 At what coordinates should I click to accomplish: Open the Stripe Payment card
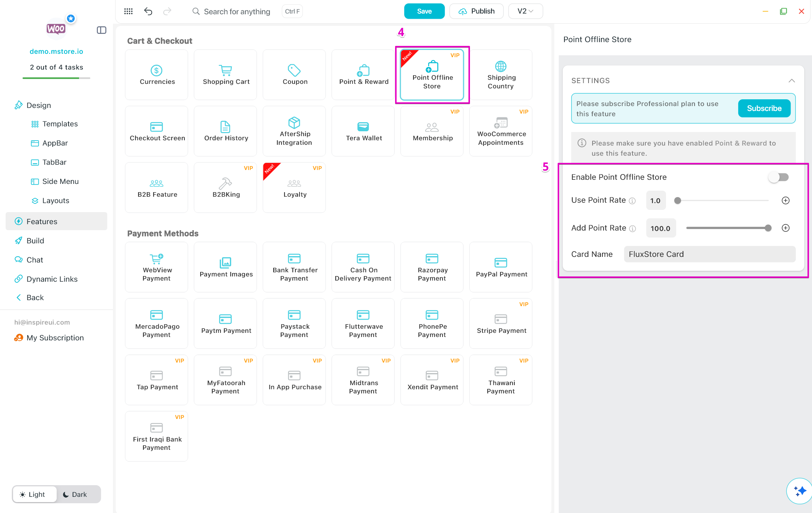click(501, 323)
